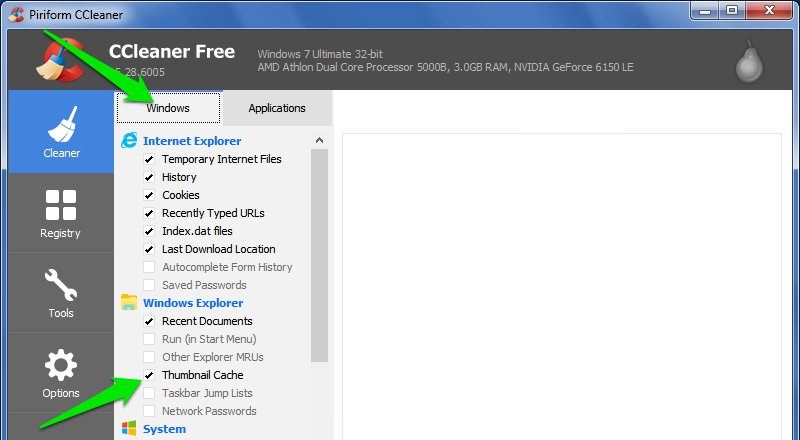Open the Cleaner section broom icon
This screenshot has width=800, height=440.
click(x=62, y=124)
